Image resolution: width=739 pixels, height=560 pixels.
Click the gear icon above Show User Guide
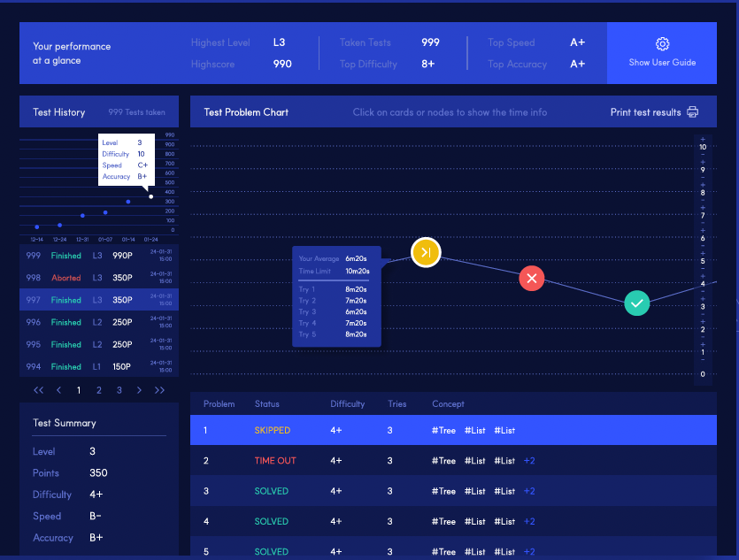[662, 44]
